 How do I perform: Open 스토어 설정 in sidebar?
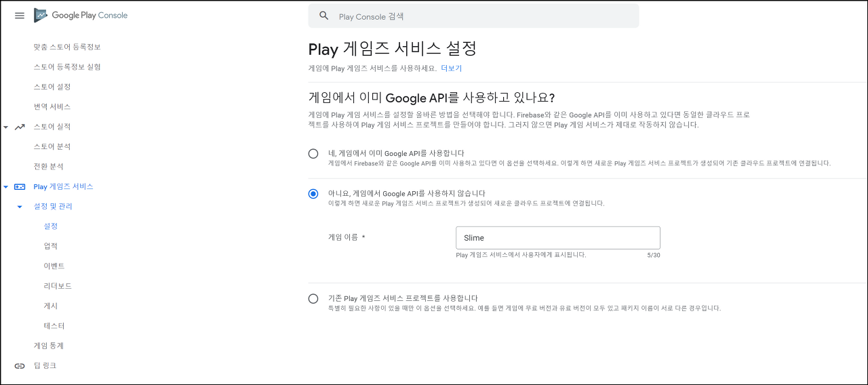click(x=52, y=87)
